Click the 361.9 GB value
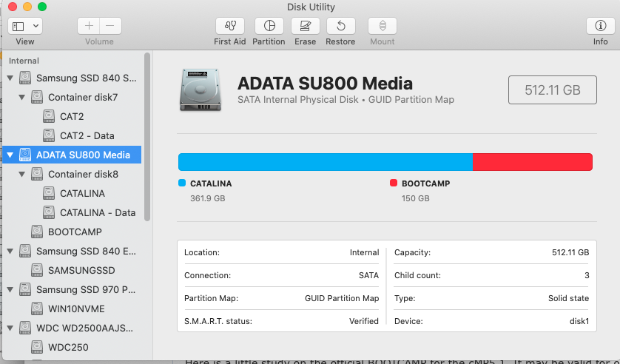 pyautogui.click(x=208, y=198)
